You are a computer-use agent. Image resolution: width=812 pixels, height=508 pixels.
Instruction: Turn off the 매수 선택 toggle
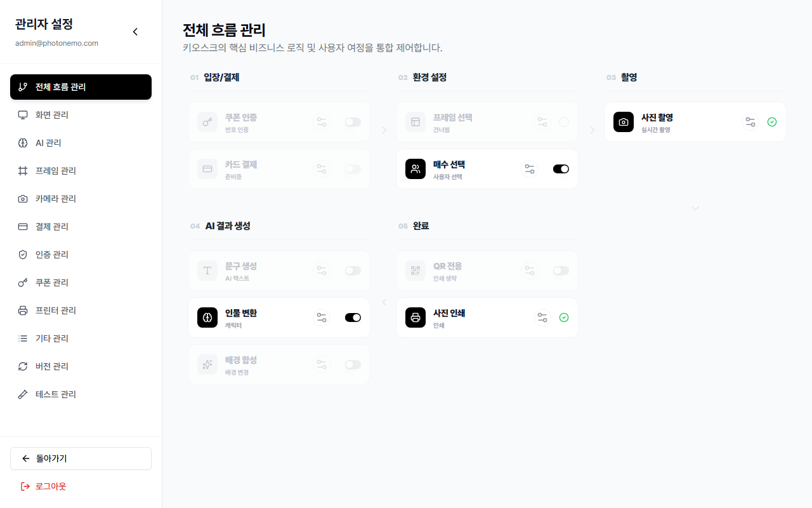coord(561,169)
